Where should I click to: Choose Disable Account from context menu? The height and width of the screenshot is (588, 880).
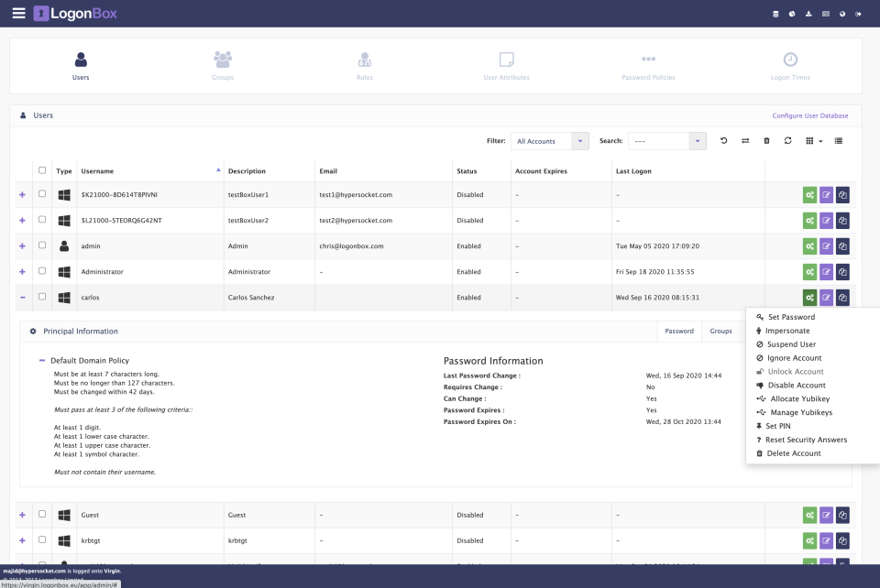(x=791, y=385)
